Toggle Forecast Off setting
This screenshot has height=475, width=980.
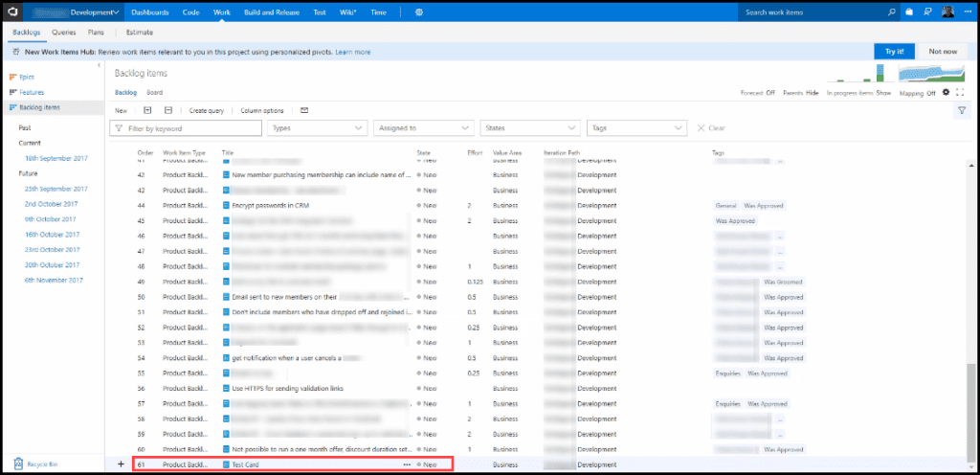click(757, 93)
